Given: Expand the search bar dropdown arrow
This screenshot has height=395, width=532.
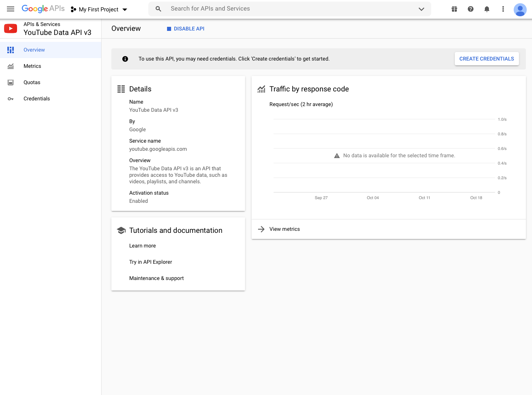Looking at the screenshot, I should point(421,9).
